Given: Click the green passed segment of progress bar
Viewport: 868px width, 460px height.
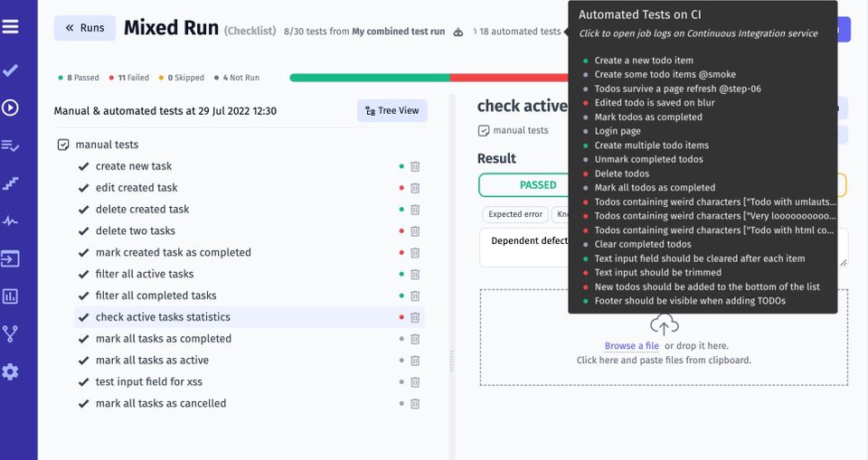Looking at the screenshot, I should pyautogui.click(x=369, y=78).
